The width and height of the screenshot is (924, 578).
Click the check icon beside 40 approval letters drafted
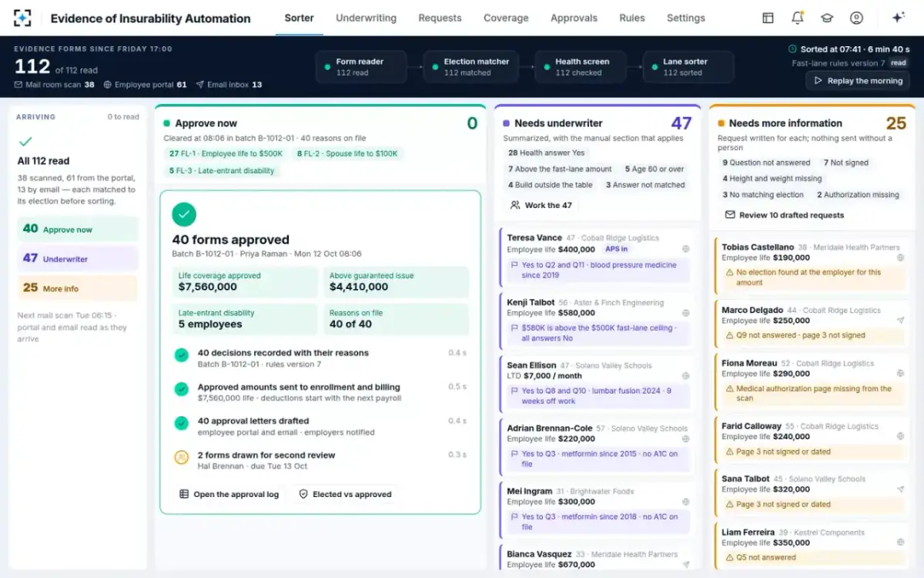click(181, 423)
